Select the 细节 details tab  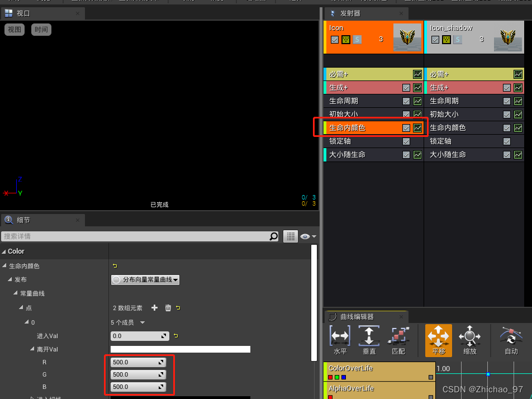pos(42,220)
